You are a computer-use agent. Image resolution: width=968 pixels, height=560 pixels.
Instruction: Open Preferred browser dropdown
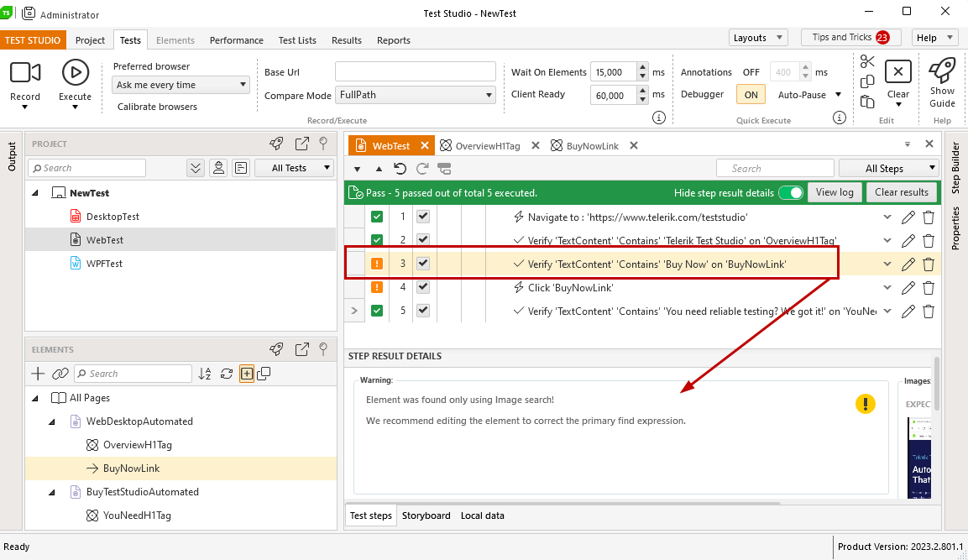coord(181,85)
